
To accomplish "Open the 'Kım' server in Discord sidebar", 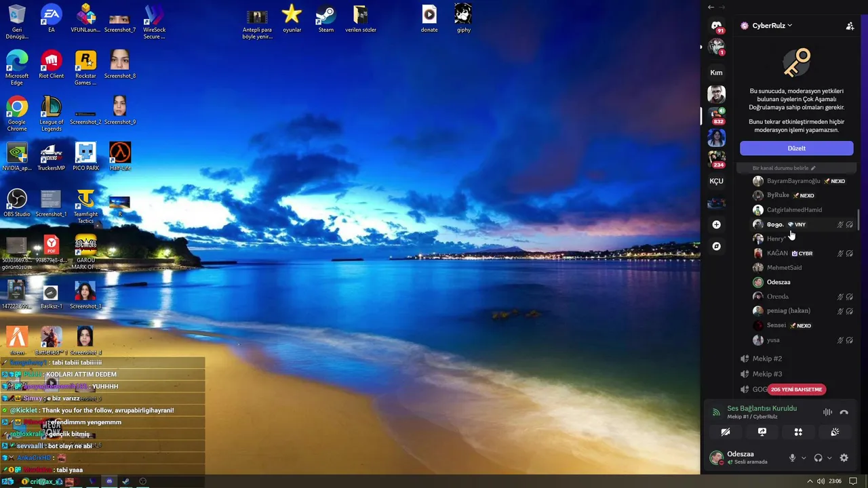I will point(716,73).
